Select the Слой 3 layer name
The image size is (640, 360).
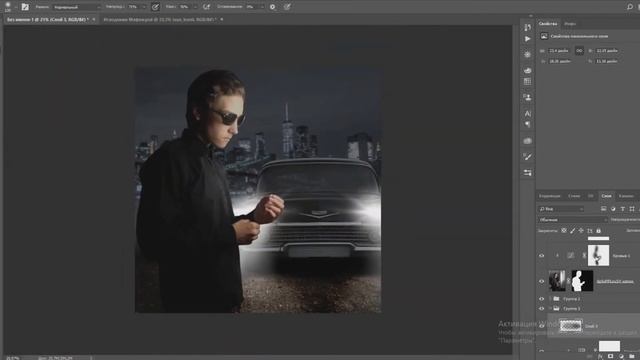[x=591, y=326]
